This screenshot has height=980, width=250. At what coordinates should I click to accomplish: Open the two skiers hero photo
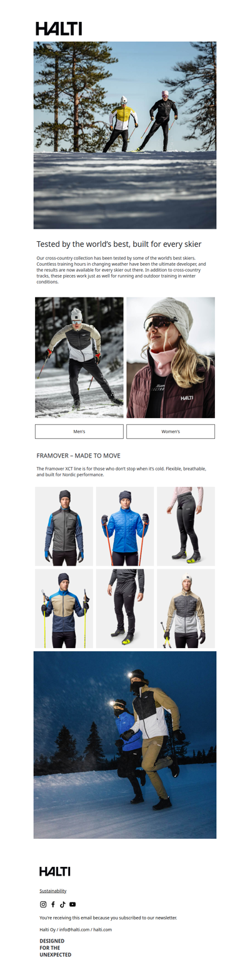pos(125,135)
